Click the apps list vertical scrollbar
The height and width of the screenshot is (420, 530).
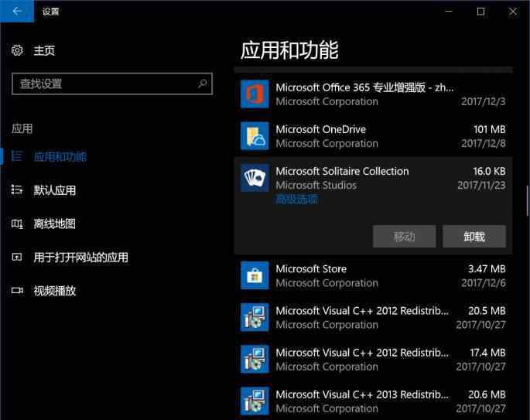click(x=528, y=201)
